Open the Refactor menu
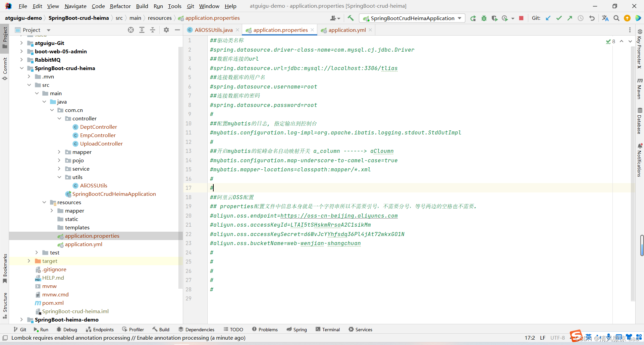 pyautogui.click(x=120, y=6)
